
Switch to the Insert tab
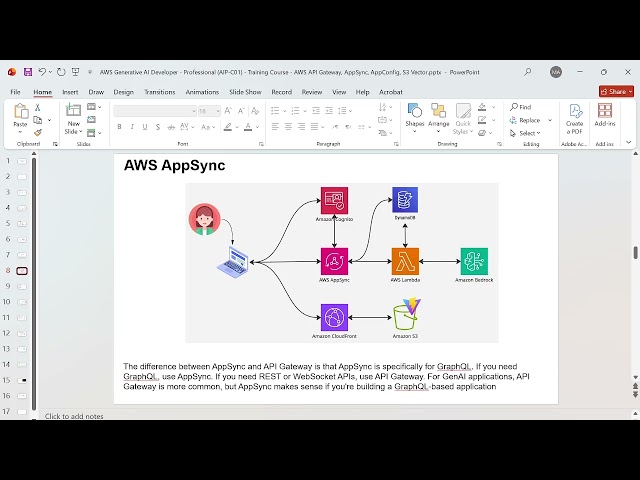coord(70,92)
